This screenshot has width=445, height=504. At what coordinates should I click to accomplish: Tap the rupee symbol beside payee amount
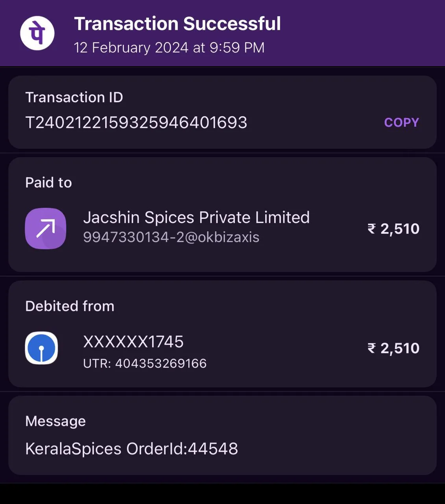371,229
